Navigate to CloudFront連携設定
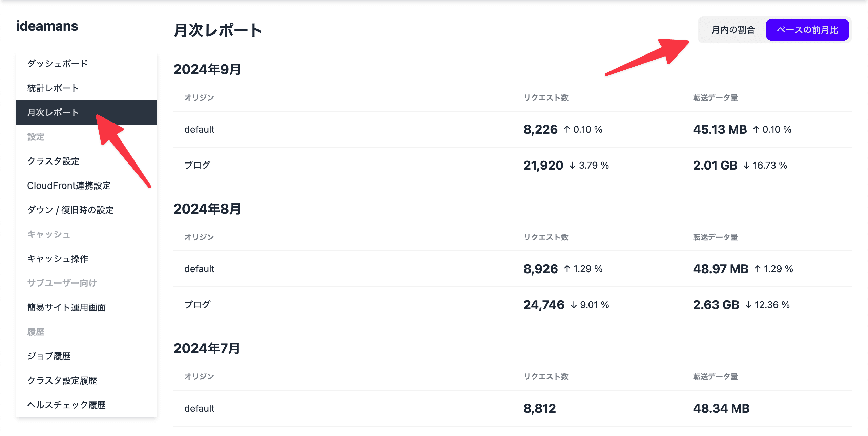868x436 pixels. tap(69, 186)
